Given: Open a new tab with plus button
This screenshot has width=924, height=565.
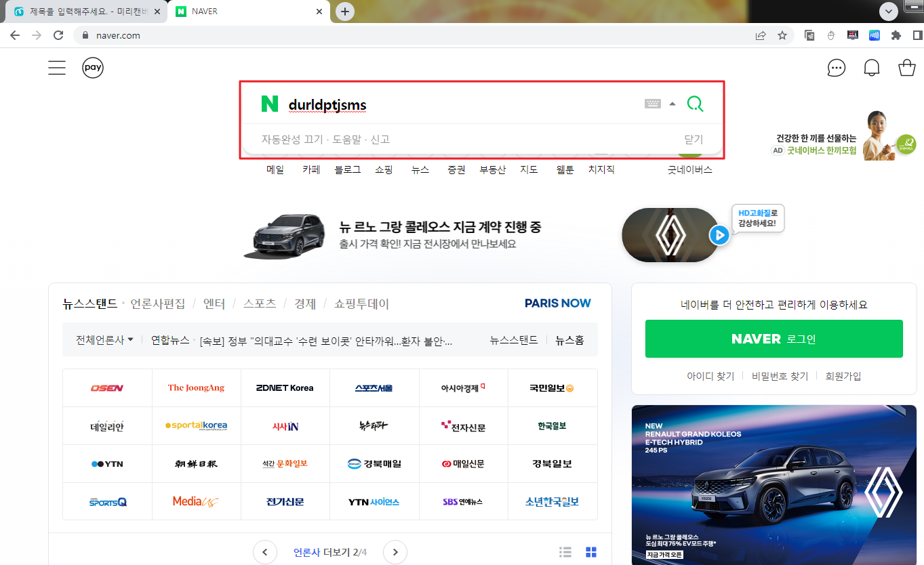Looking at the screenshot, I should point(345,12).
